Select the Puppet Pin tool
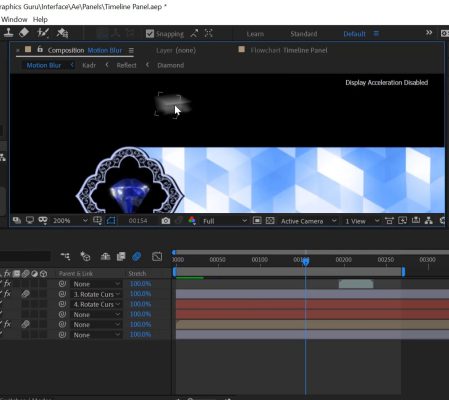 point(62,33)
